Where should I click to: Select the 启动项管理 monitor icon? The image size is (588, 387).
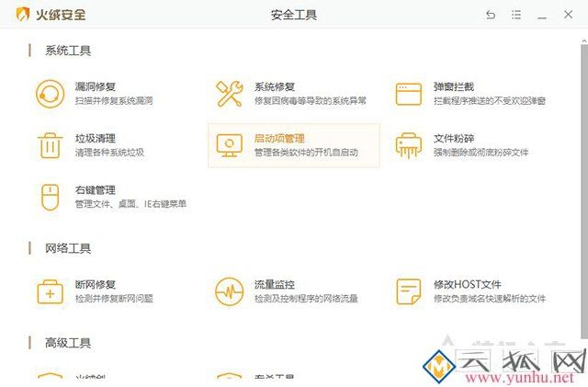(x=229, y=145)
